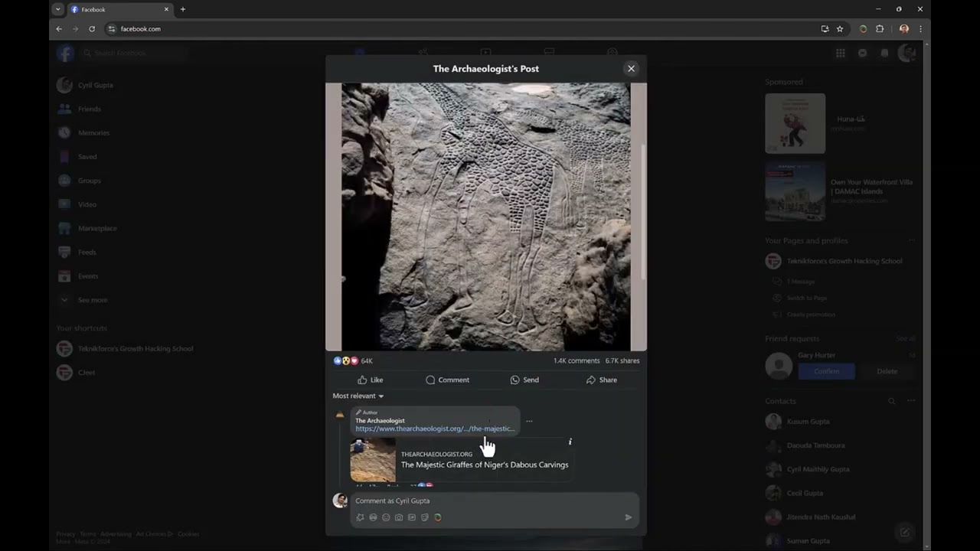Click the Search Facebook field

(x=133, y=53)
